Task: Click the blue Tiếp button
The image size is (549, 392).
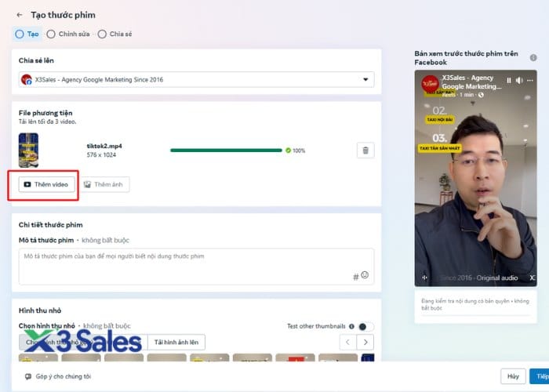Action: click(540, 376)
